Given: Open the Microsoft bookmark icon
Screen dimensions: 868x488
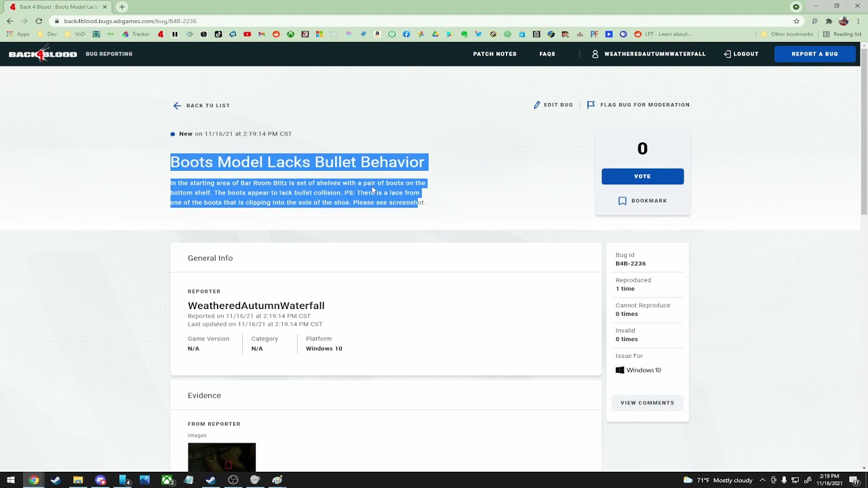Looking at the screenshot, I should coord(319,34).
